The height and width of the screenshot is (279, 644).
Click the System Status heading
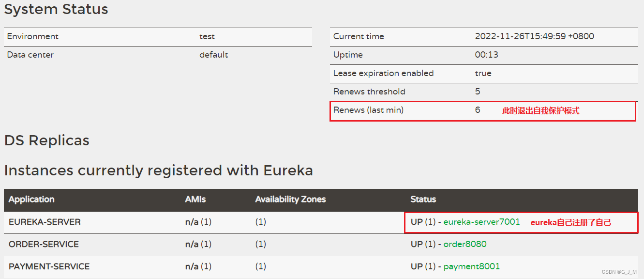pos(56,9)
